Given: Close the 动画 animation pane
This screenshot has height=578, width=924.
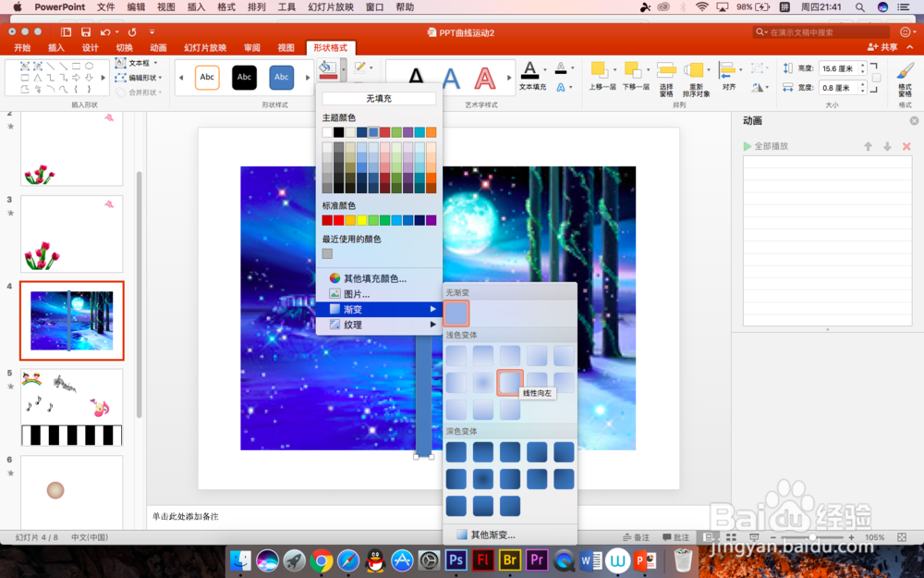Looking at the screenshot, I should coord(914,120).
